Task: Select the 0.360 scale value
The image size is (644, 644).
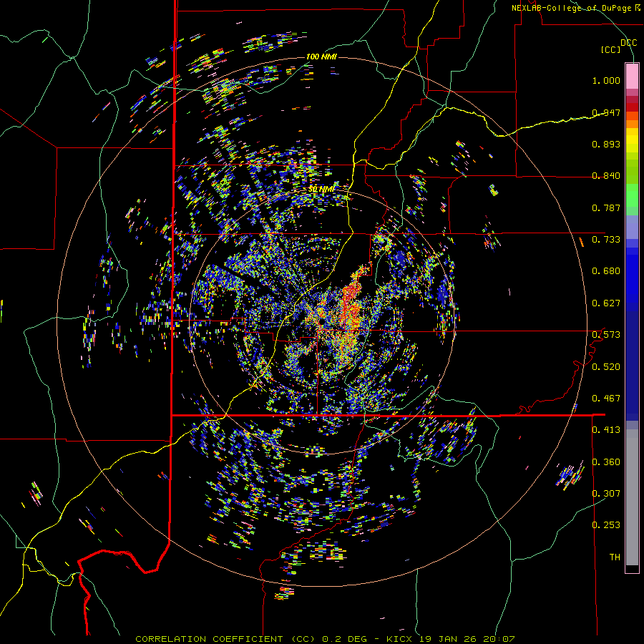Action: pos(606,462)
